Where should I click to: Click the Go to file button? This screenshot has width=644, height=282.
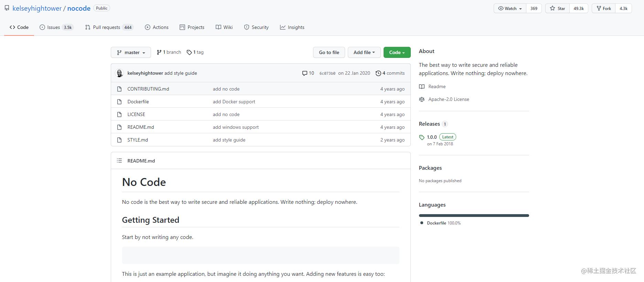(329, 52)
